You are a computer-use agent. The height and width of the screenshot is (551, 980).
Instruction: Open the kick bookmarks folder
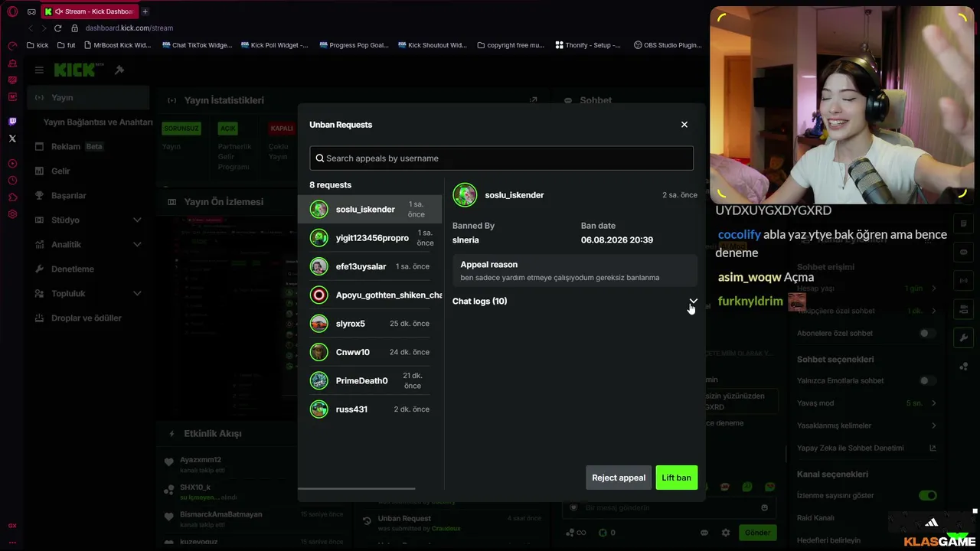tap(38, 45)
